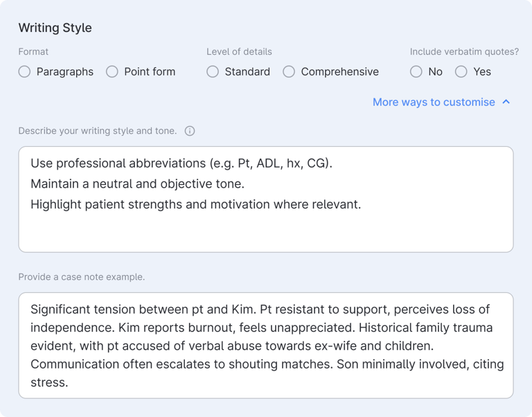
Task: Choose Standard level of details
Action: pyautogui.click(x=213, y=71)
